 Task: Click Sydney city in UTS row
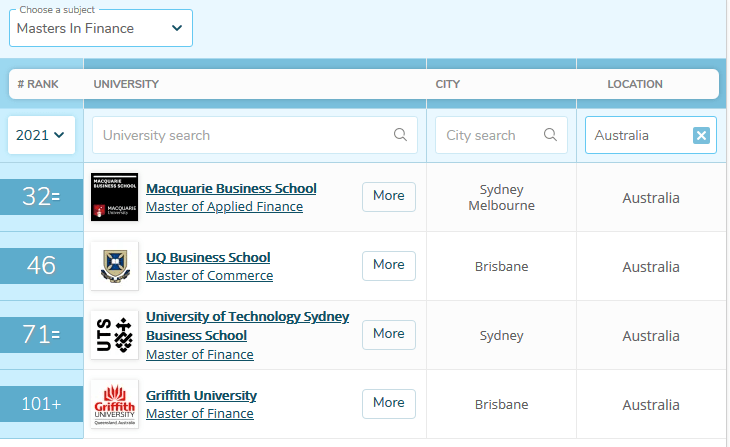[501, 336]
